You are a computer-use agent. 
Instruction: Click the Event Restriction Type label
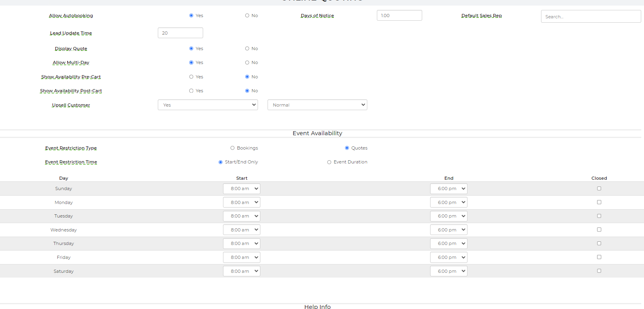[71, 148]
